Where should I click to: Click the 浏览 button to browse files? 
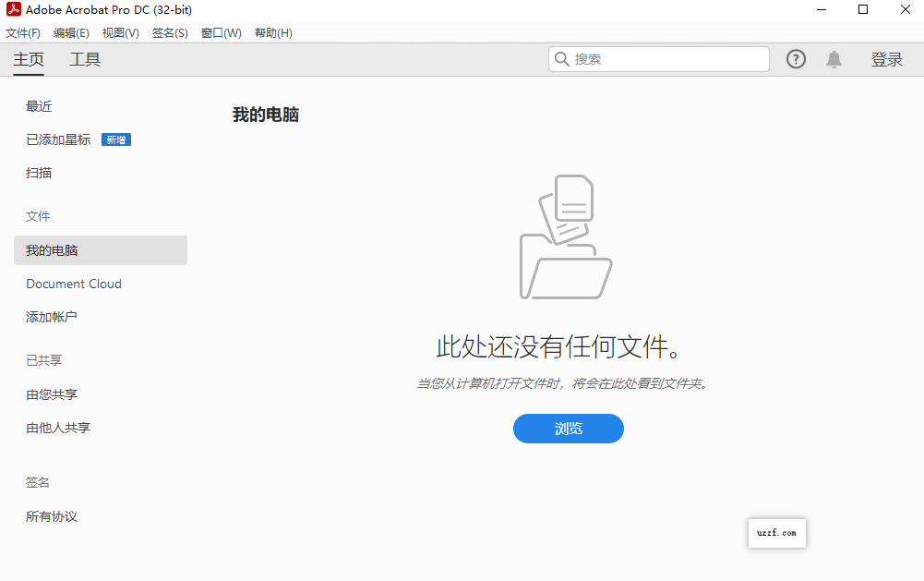tap(568, 428)
